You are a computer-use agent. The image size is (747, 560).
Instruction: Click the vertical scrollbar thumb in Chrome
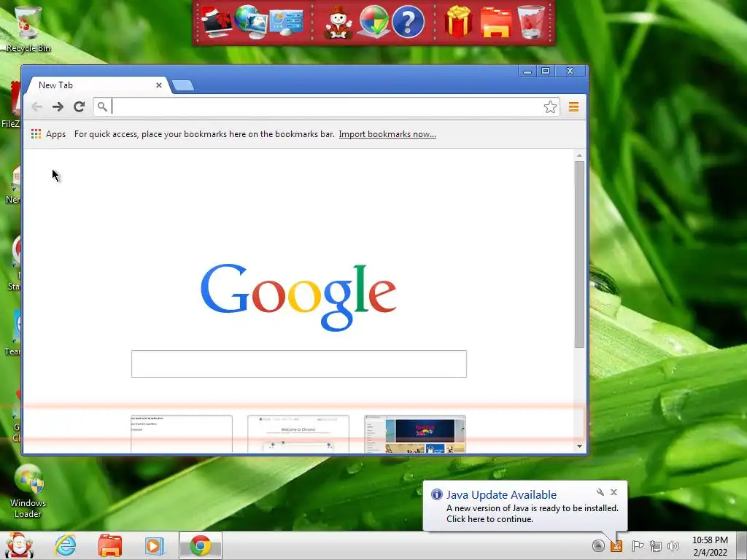(579, 254)
